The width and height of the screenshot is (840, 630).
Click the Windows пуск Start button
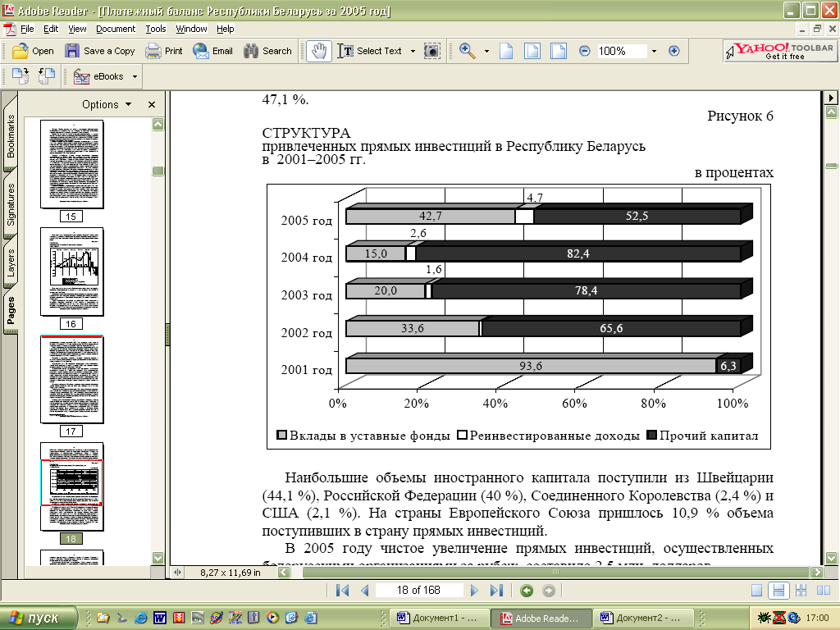click(x=39, y=618)
